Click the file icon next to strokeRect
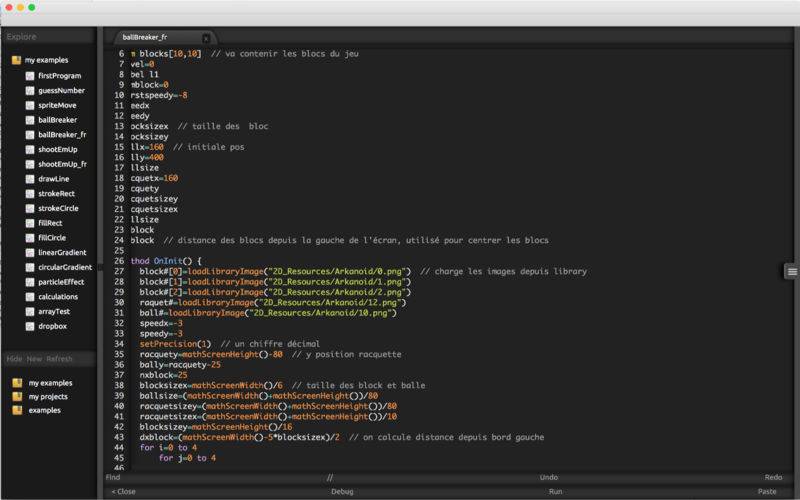 click(30, 194)
